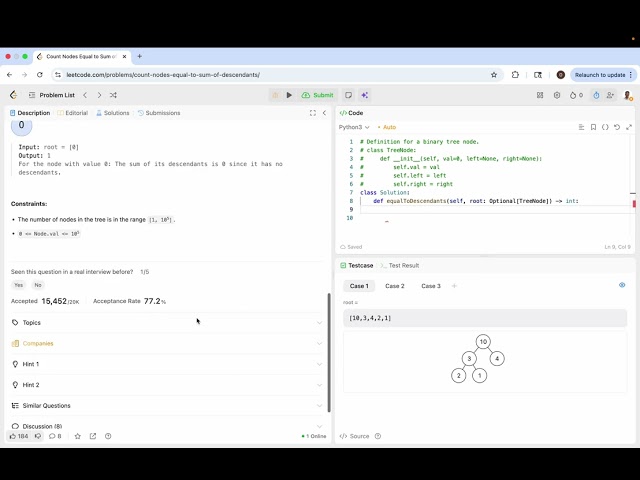Switch to the Solutions tab
Image resolution: width=640 pixels, height=480 pixels.
click(x=113, y=113)
